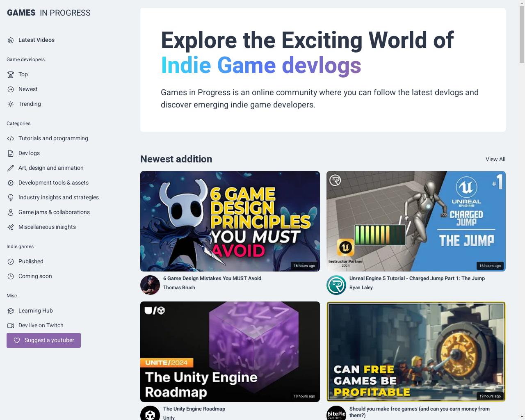Open The Unity Engine Roadmap thumbnail
This screenshot has width=525, height=420.
click(230, 352)
